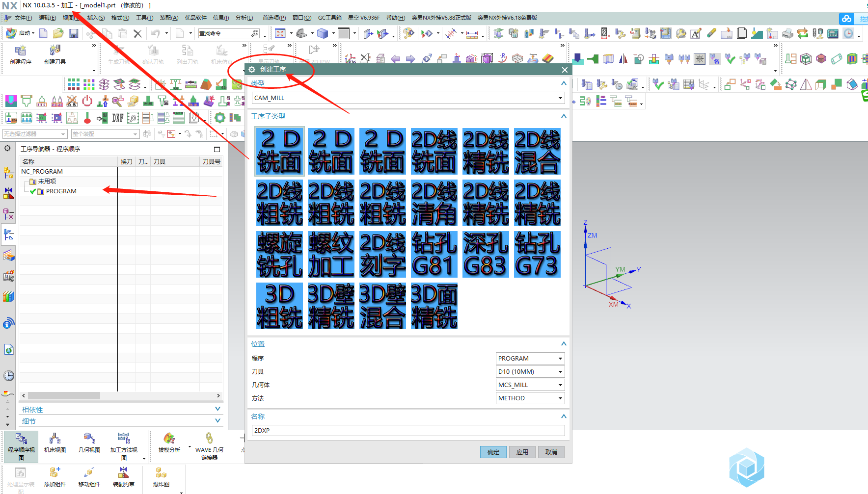Image resolution: width=868 pixels, height=494 pixels.
Task: Collapse the 工序子类型 section
Action: pos(564,116)
